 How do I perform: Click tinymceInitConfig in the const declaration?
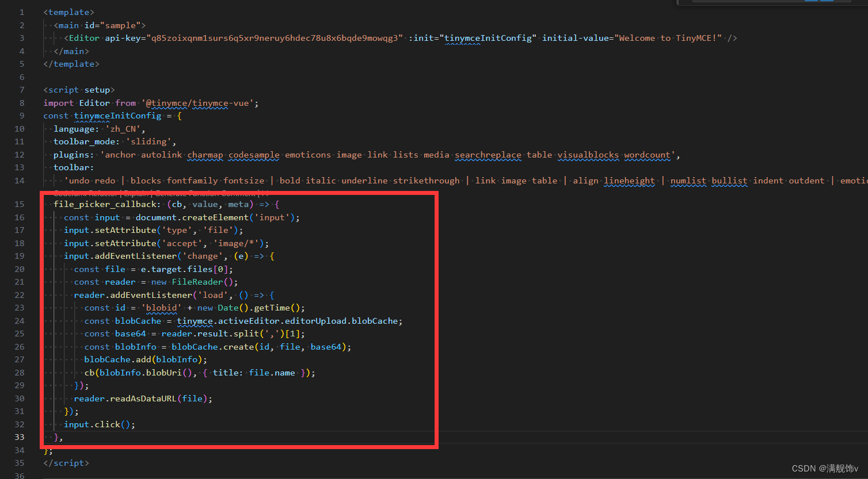(117, 116)
